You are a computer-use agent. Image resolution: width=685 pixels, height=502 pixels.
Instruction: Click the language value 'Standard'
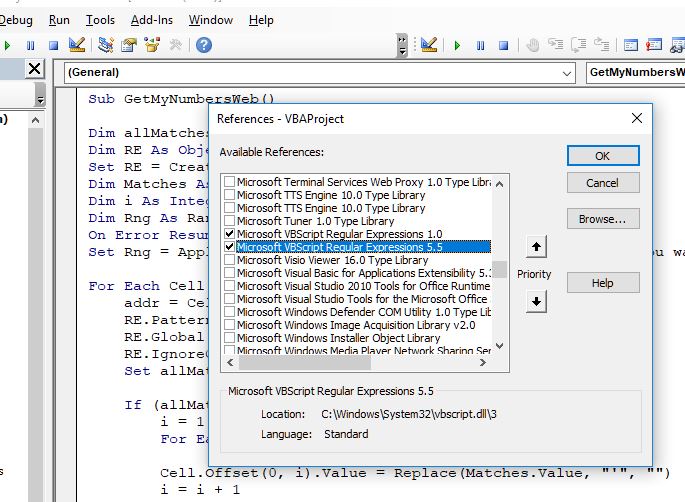point(346,434)
